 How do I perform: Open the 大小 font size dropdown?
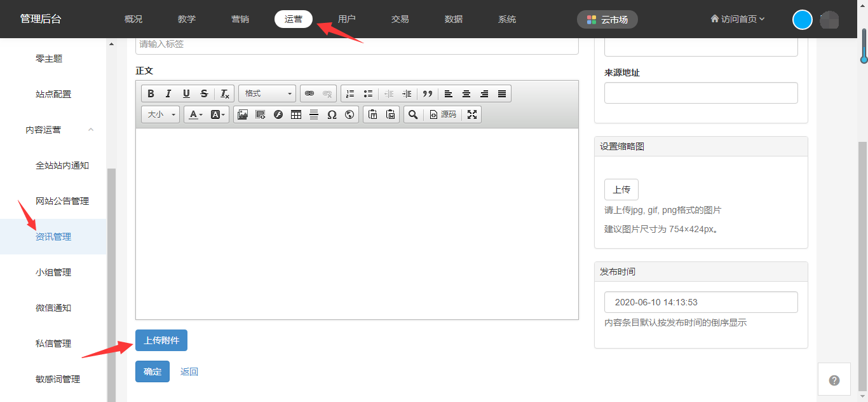pyautogui.click(x=160, y=114)
